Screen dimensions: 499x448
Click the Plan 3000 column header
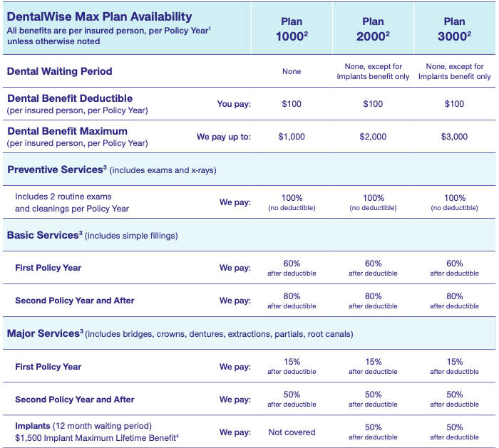tap(455, 29)
